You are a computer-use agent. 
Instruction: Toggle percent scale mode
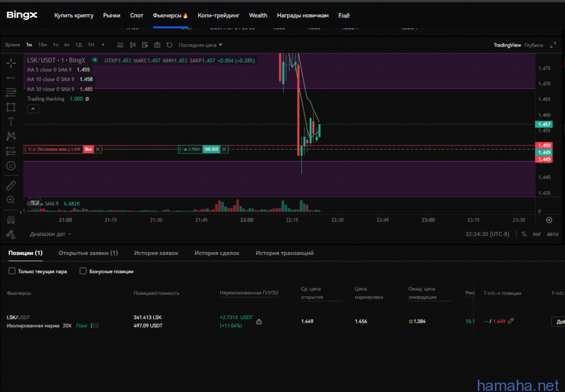click(524, 234)
